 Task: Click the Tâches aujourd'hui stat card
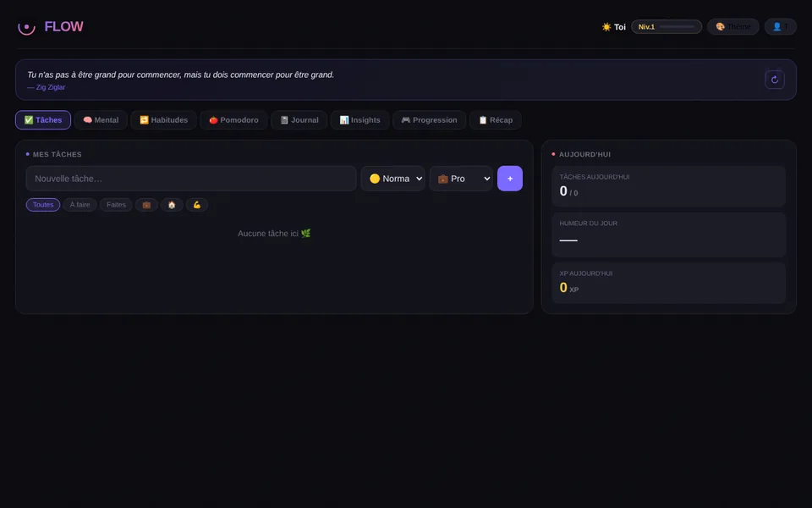668,186
